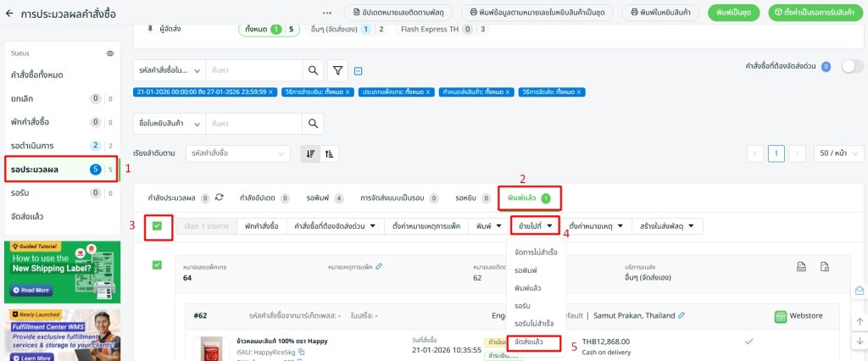The height and width of the screenshot is (361, 868).
Task: Click the printer icon on the package row
Action: [x=799, y=267]
